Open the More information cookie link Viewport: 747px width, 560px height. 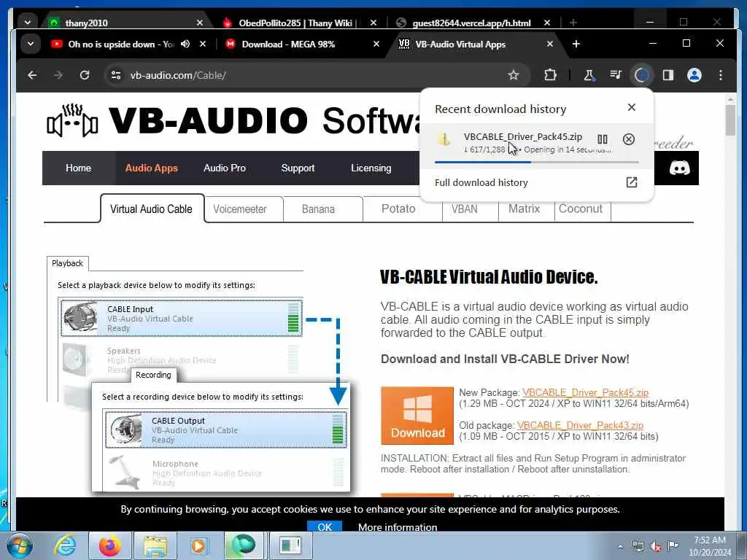[398, 527]
